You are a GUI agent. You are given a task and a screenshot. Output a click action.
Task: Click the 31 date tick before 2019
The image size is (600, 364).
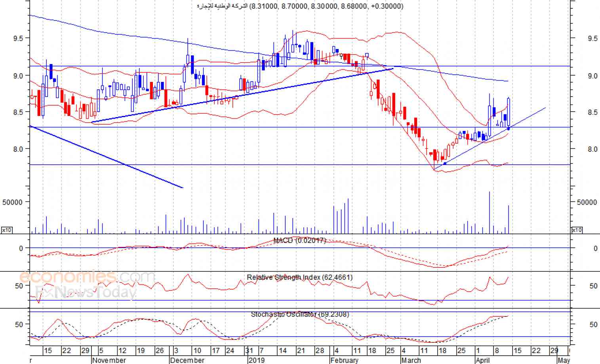pyautogui.click(x=249, y=351)
